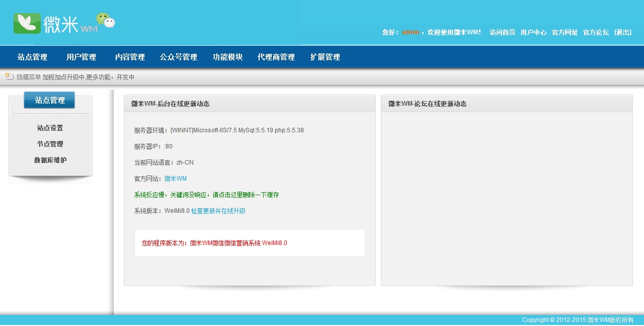Click the 系统版本 WeiMi8.0 text

(162, 211)
